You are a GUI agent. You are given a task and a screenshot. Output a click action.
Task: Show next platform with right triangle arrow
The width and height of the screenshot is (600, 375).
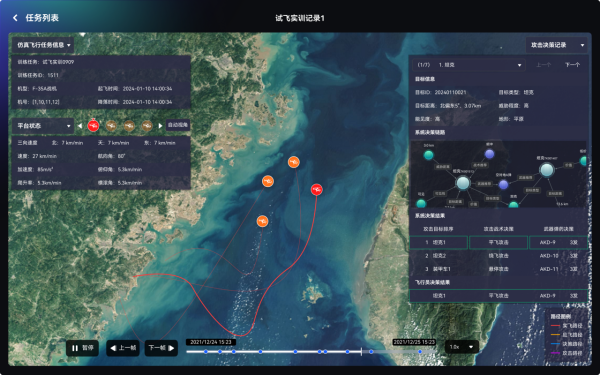(x=160, y=126)
